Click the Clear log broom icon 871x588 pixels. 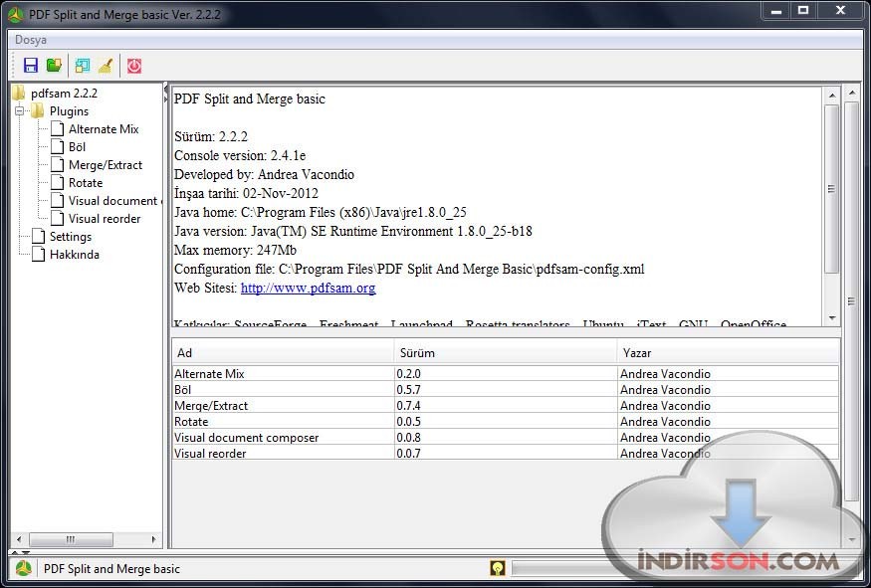(106, 66)
